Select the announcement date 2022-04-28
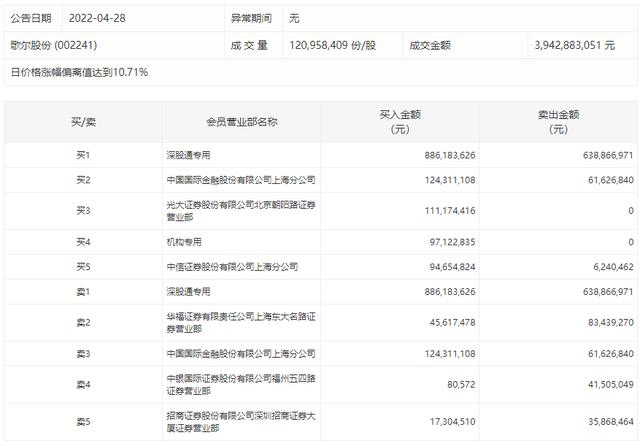The width and height of the screenshot is (640, 446). [x=98, y=19]
